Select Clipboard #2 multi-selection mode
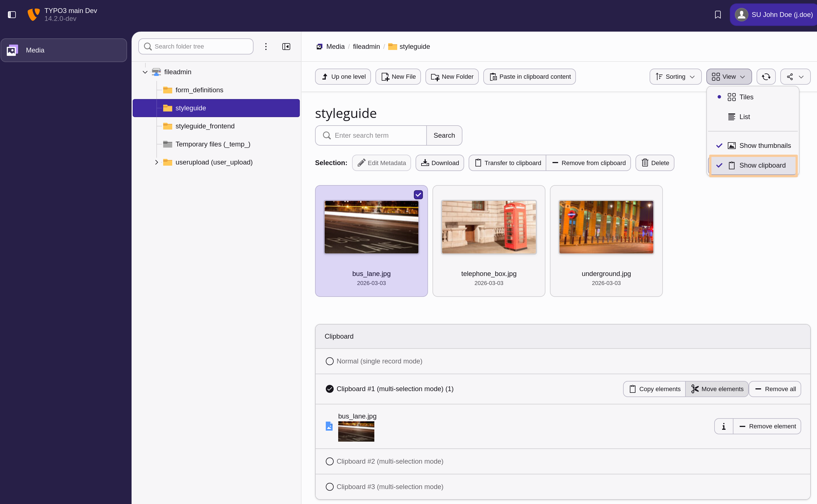817x504 pixels. click(329, 461)
